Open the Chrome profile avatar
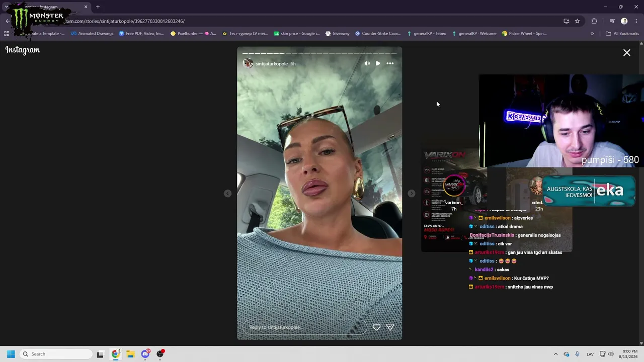The width and height of the screenshot is (644, 362). 624,21
